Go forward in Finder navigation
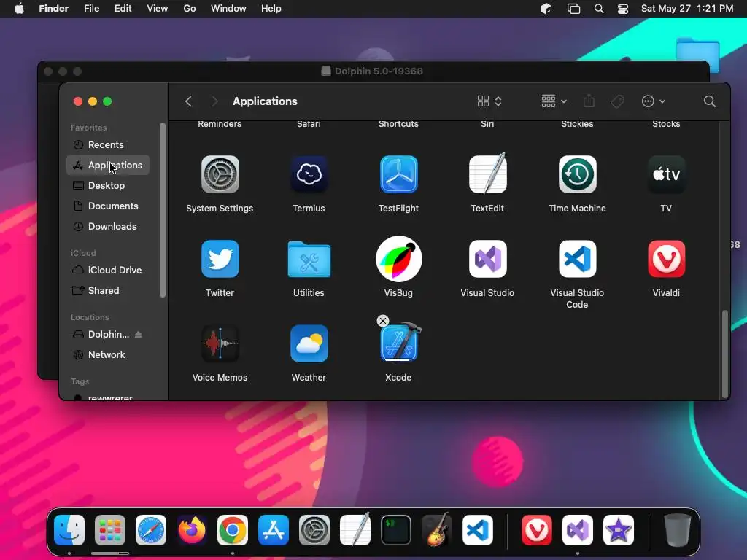 pos(214,101)
